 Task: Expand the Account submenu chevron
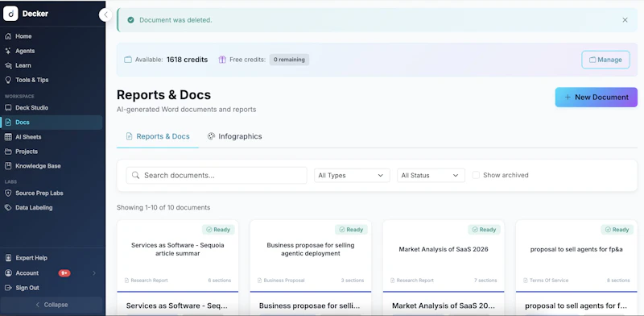94,272
